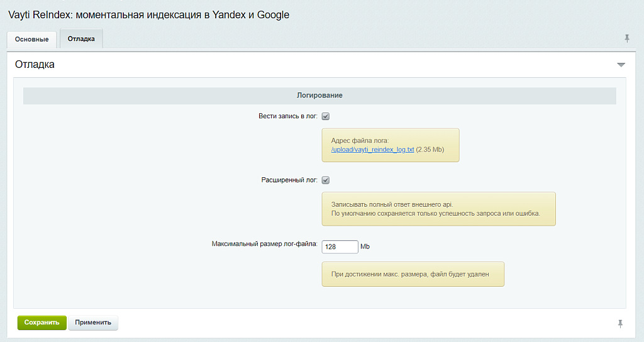Toggle the Вести запись в лог checkbox

pos(326,116)
